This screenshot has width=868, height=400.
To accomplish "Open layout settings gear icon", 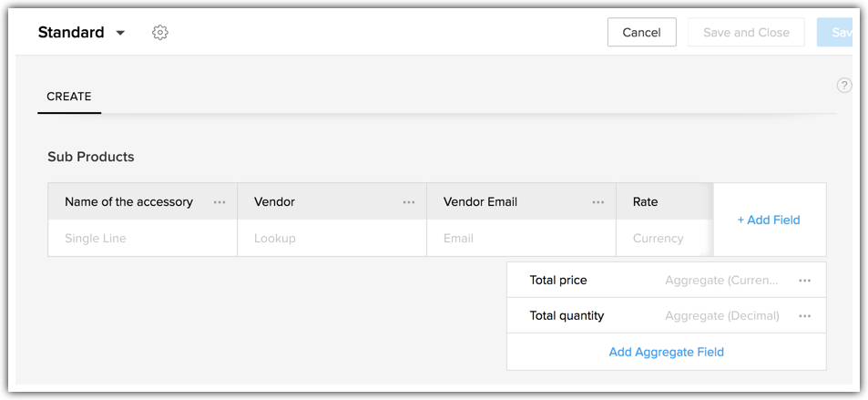I will [160, 33].
